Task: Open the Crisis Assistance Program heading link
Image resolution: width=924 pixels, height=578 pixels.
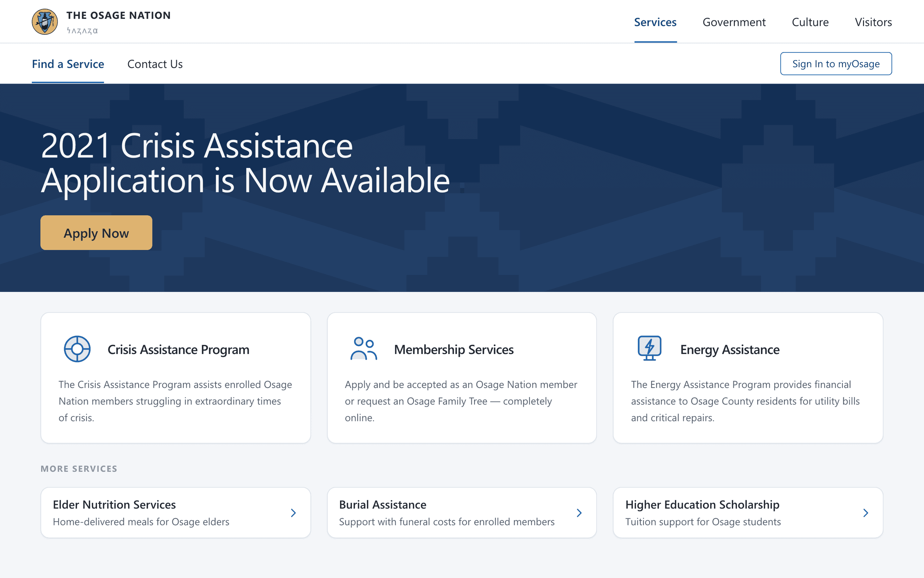Action: pos(178,349)
